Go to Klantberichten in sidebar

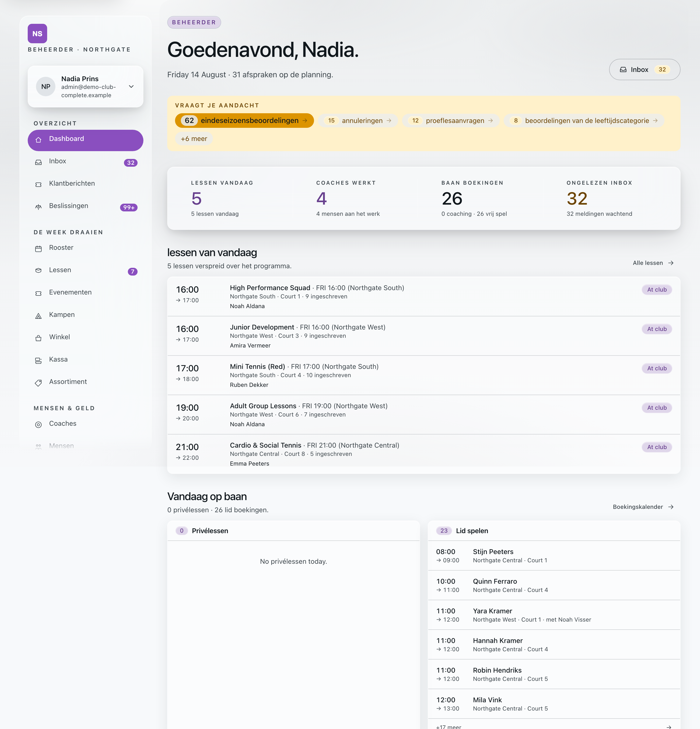(86, 185)
